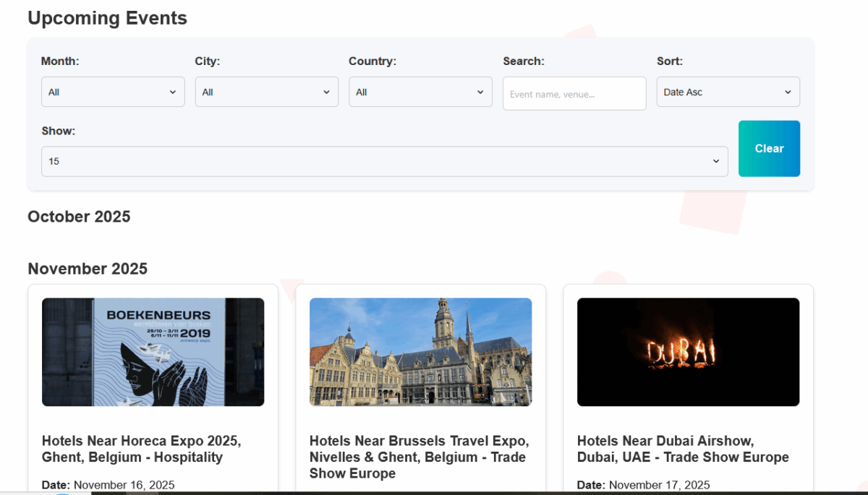Click the October 2025 section heading
Screen dimensions: 868x495
point(79,217)
